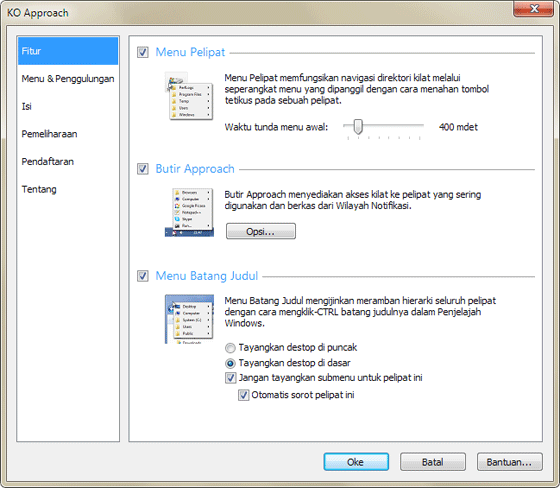This screenshot has width=560, height=488.
Task: Uncheck the Menu Batang Judul checkbox
Action: 143,276
